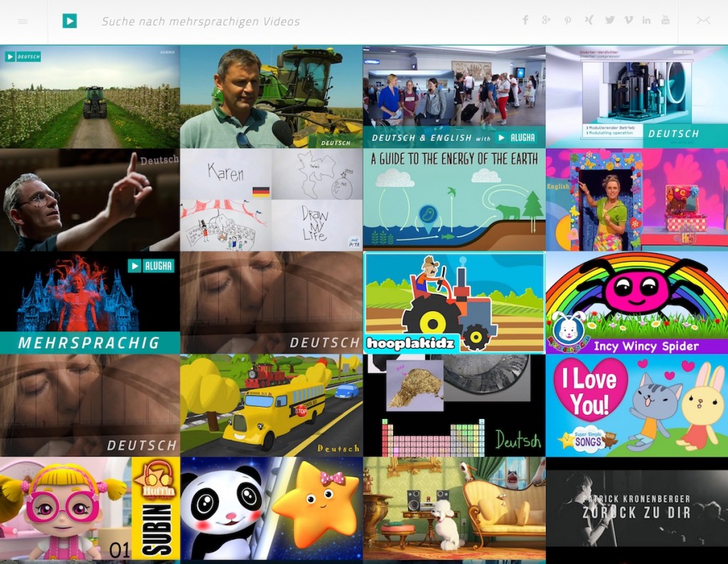This screenshot has width=728, height=564.
Task: Open the LinkedIn icon link
Action: pos(646,20)
